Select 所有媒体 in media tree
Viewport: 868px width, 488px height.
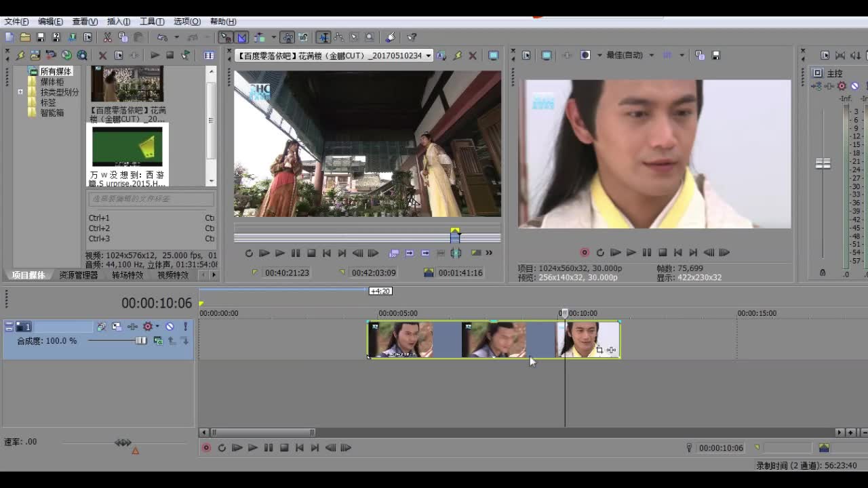[55, 71]
